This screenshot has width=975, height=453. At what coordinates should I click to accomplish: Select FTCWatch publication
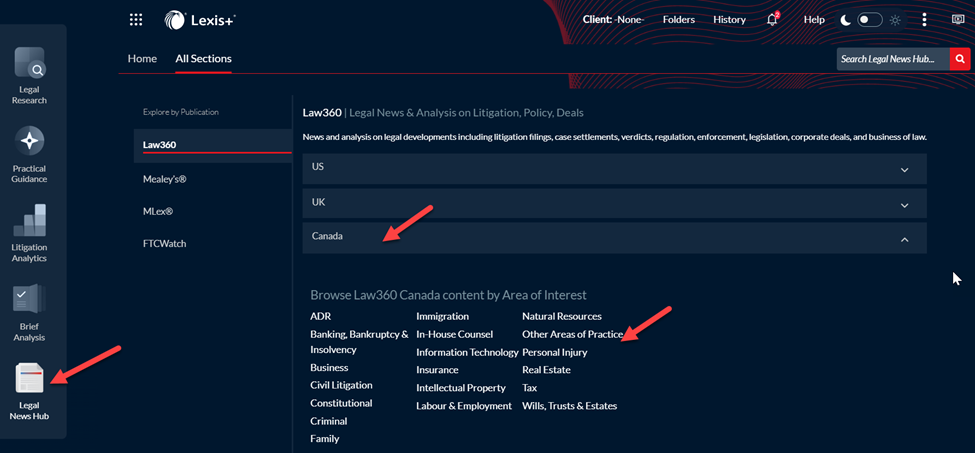tap(165, 244)
